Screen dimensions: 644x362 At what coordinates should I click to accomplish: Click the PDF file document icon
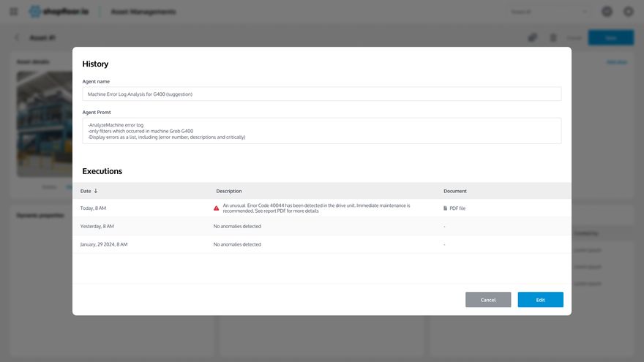[445, 208]
